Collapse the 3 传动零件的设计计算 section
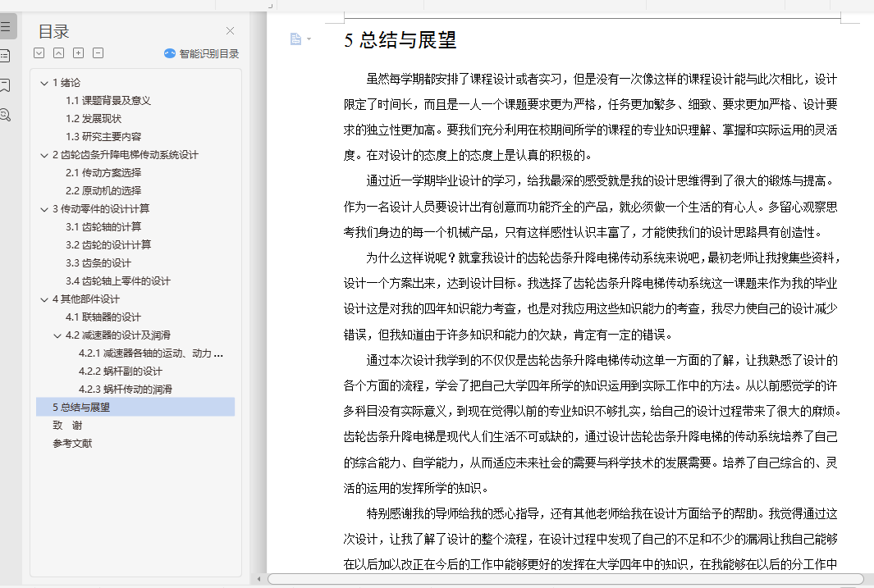874x588 pixels. 44,209
